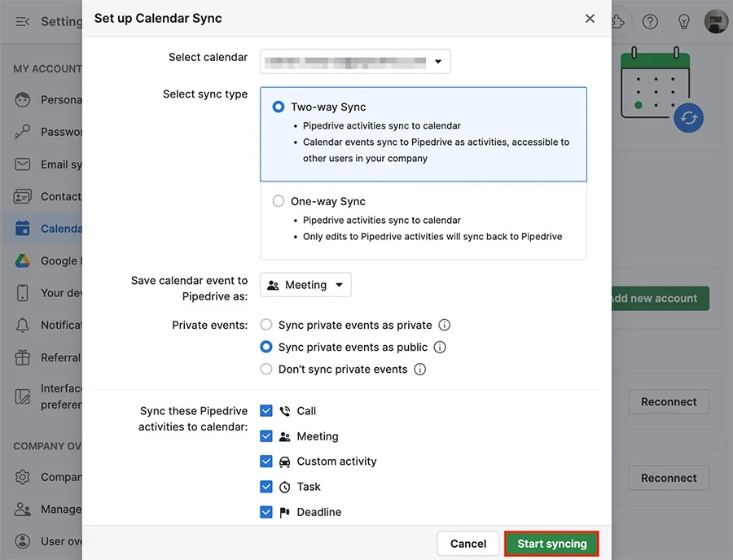Screen dimensions: 733x560
Task: Choose Don't sync private events
Action: tap(266, 369)
